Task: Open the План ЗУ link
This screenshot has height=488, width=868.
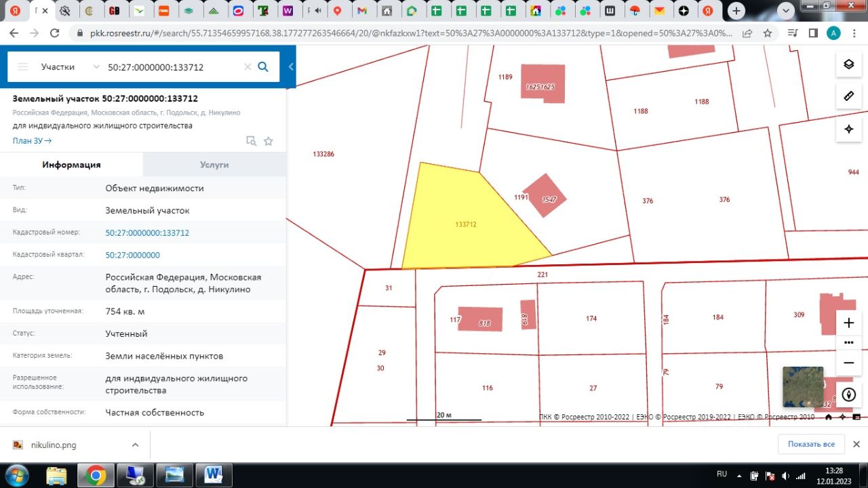Action: [32, 141]
